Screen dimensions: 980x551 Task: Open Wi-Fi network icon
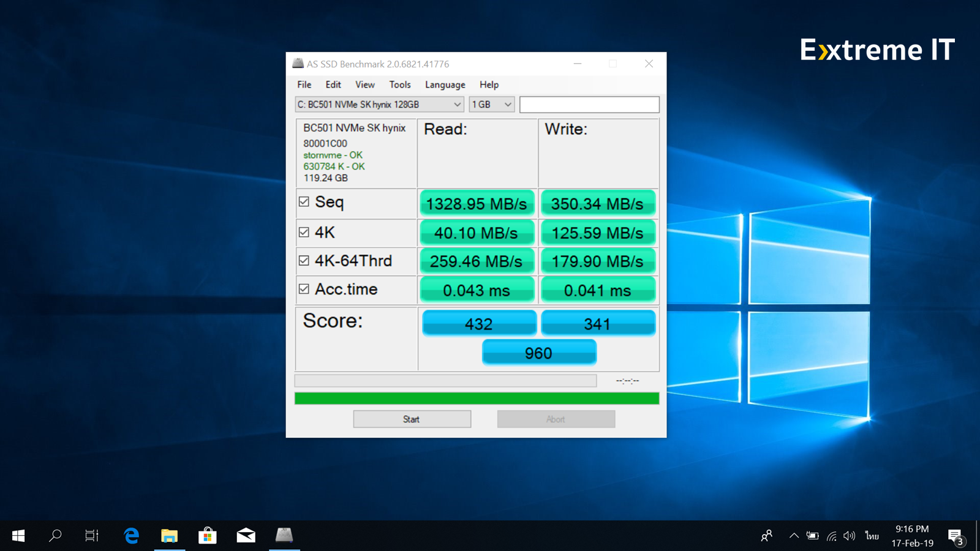(831, 536)
